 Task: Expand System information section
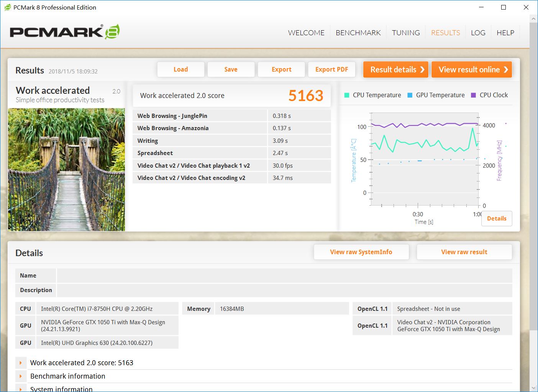coord(21,389)
